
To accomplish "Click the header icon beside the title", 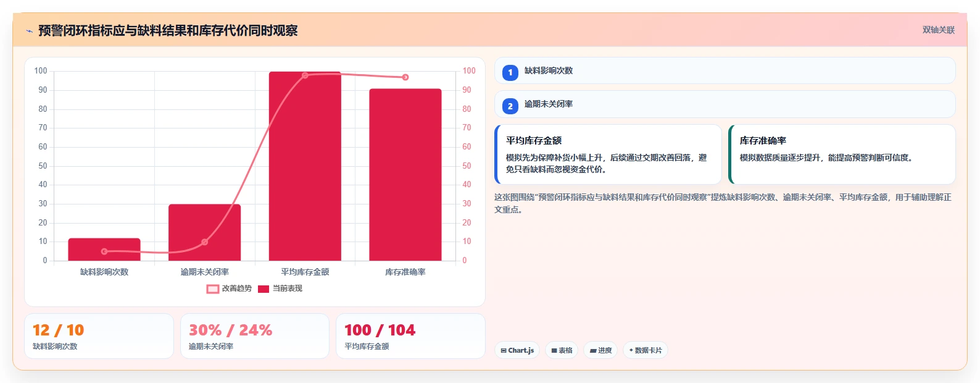I will (x=29, y=31).
